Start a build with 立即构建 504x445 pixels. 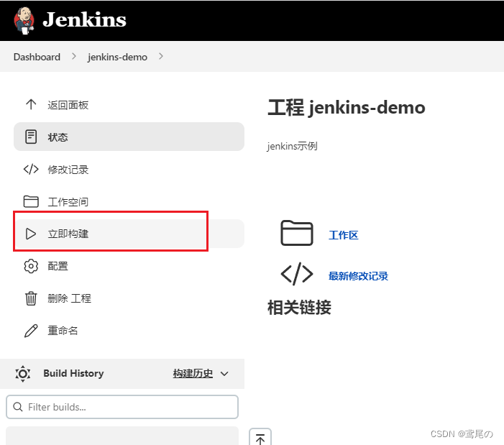pos(129,234)
